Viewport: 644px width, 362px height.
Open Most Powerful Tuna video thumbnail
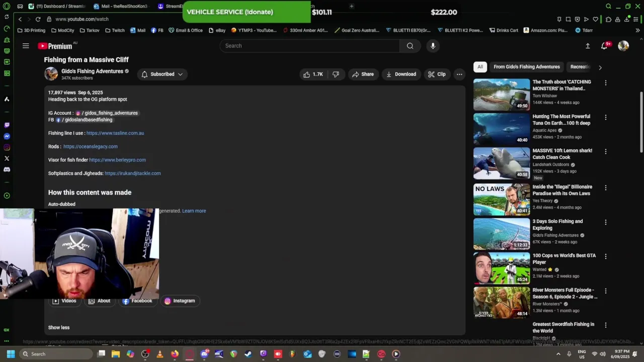[x=502, y=129]
